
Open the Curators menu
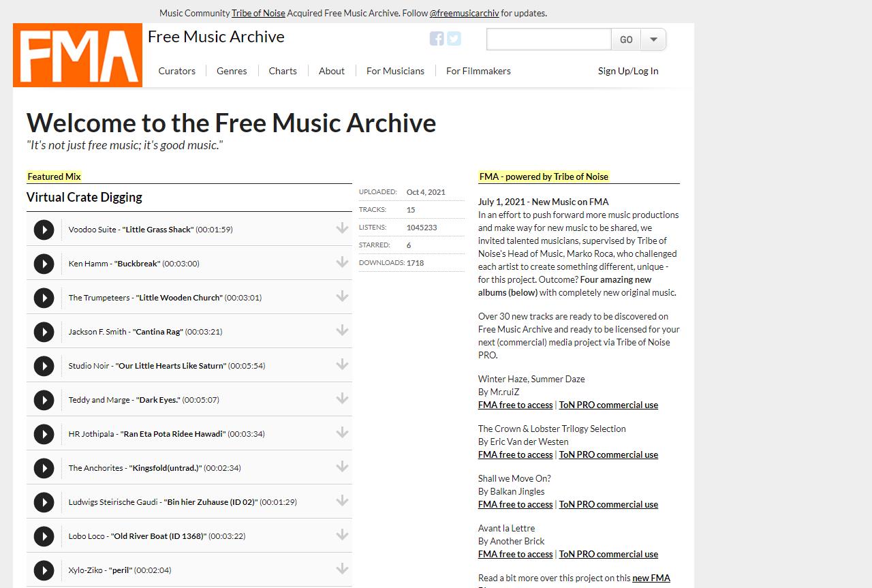click(x=177, y=71)
